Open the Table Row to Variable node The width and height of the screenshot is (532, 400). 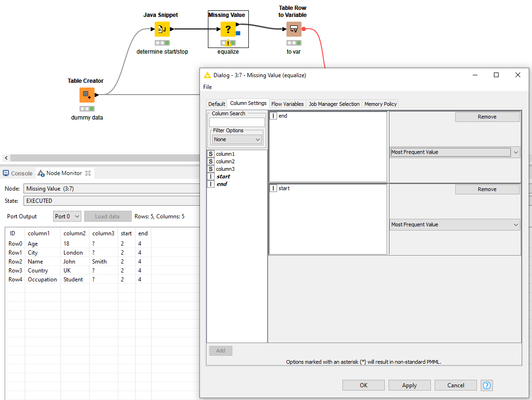pos(294,29)
